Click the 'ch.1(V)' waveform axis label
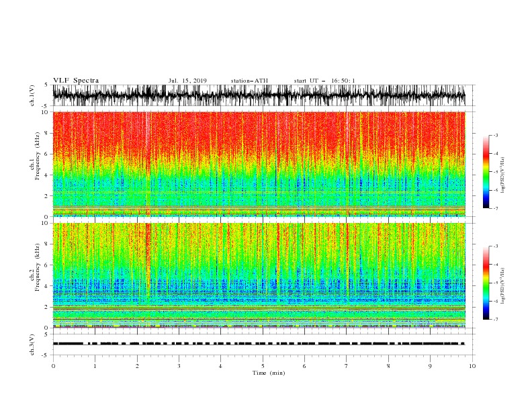 (32, 95)
